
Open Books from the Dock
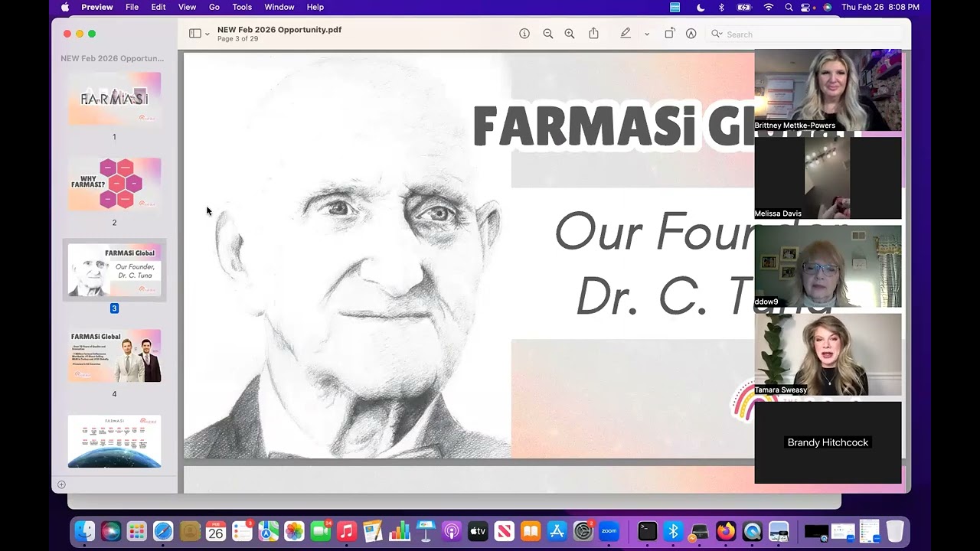531,531
